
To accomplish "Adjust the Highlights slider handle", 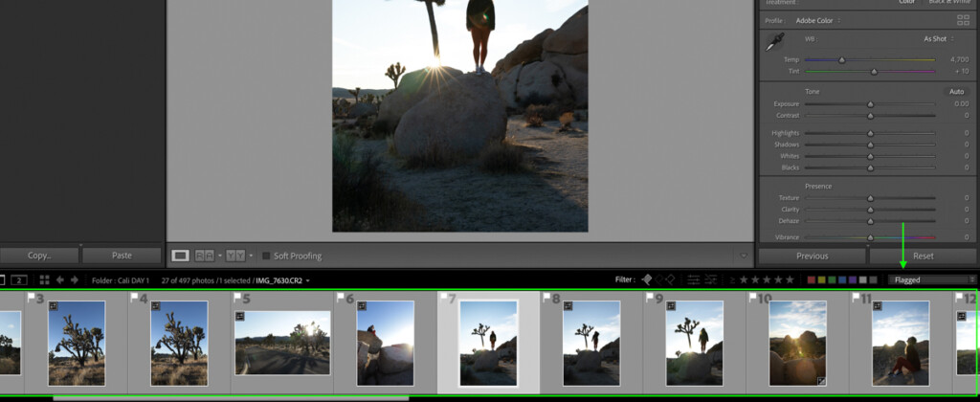I will (x=870, y=134).
